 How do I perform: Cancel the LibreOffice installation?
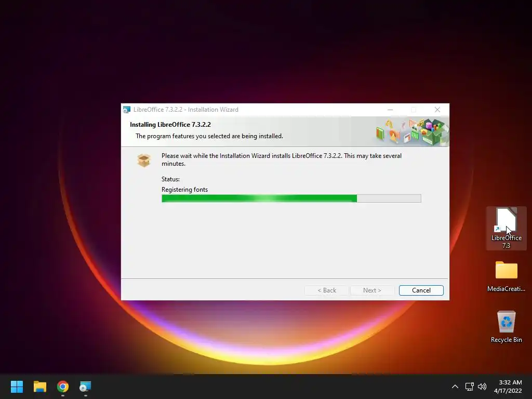[421, 290]
